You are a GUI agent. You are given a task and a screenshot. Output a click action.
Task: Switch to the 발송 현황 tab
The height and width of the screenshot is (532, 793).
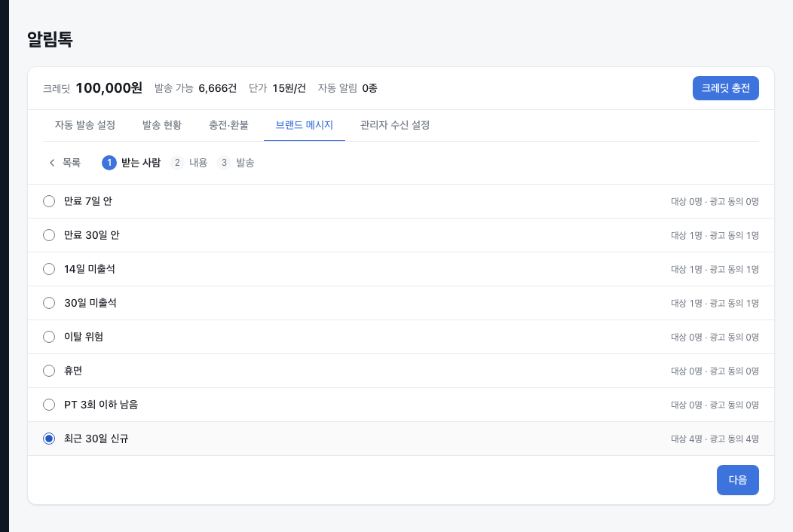[162, 125]
